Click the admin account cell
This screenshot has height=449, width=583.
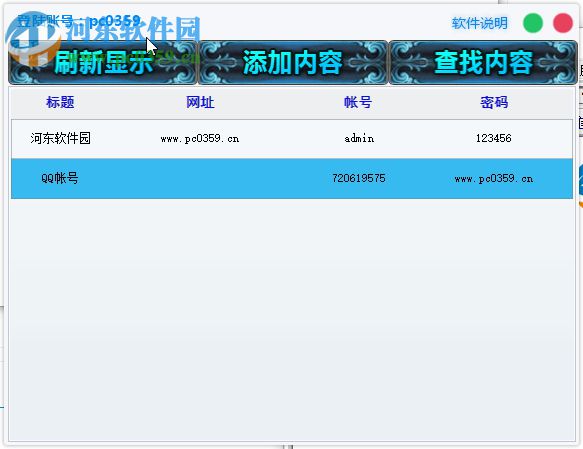click(x=359, y=138)
